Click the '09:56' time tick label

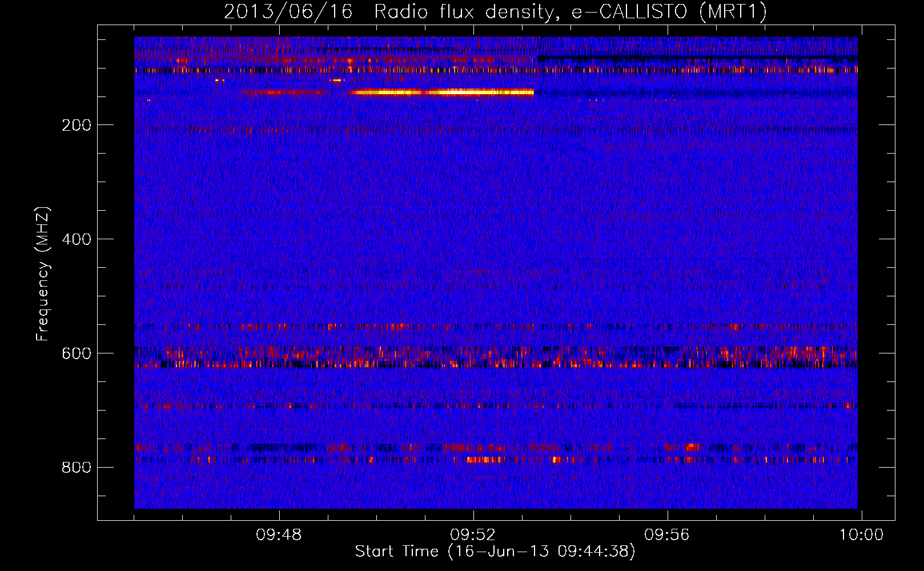pyautogui.click(x=667, y=535)
